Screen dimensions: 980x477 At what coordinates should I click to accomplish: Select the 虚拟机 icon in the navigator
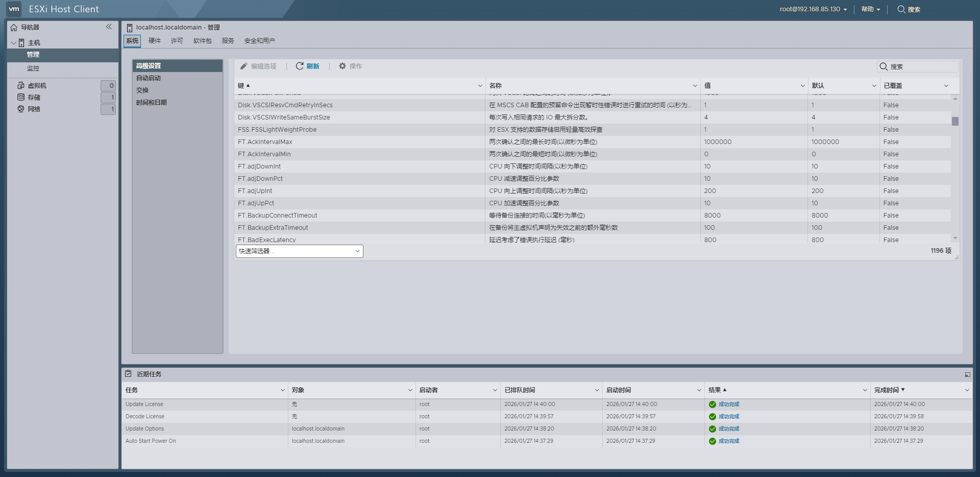(x=20, y=85)
